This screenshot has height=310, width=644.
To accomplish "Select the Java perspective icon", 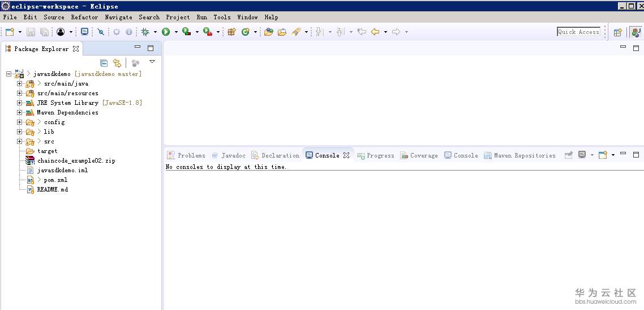I will 636,32.
